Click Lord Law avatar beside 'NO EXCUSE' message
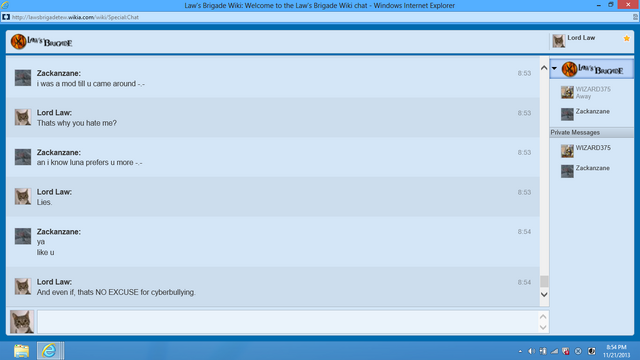Viewport: 640px width, 360px height. coord(23,286)
